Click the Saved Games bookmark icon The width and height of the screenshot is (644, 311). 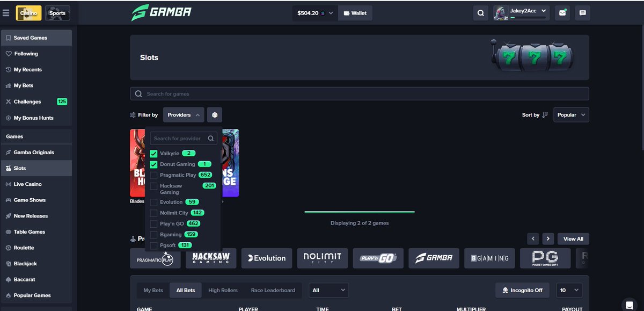[9, 38]
